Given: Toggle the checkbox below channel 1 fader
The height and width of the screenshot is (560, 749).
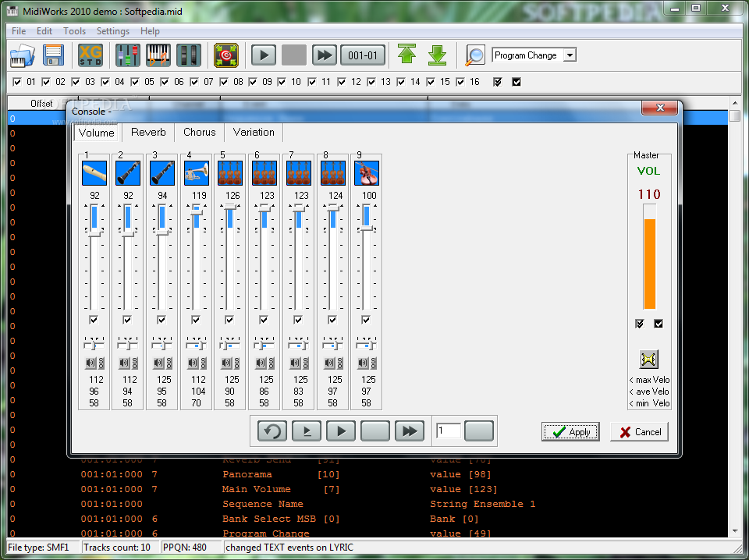Looking at the screenshot, I should point(94,320).
